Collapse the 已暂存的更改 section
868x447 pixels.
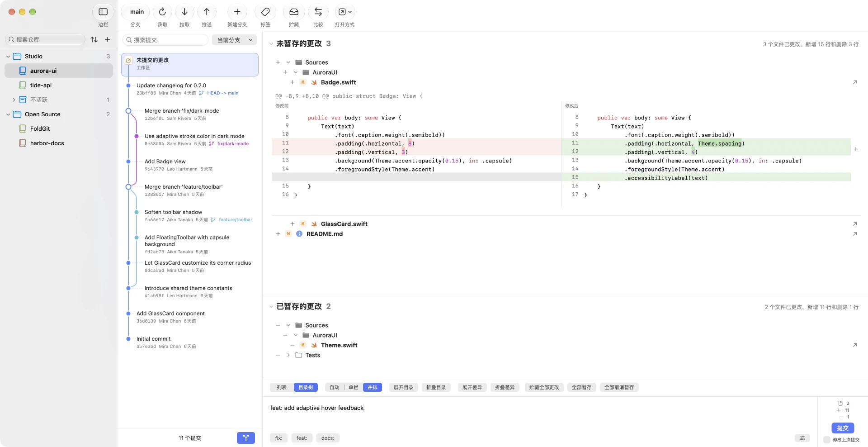(271, 307)
